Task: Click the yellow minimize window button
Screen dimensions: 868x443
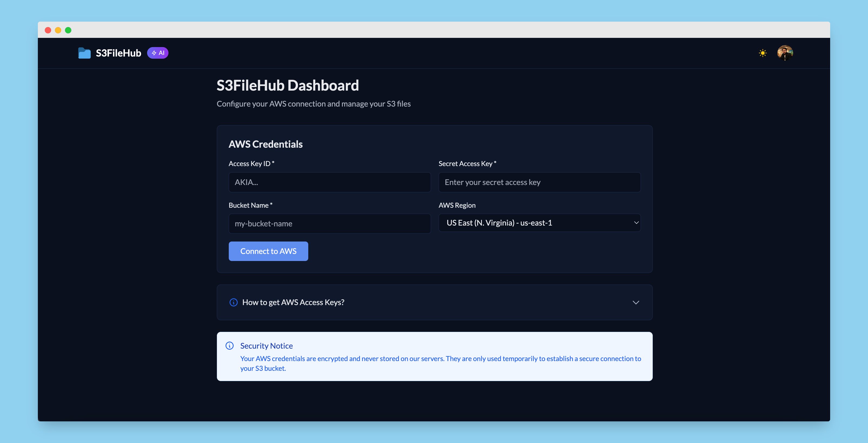Action: point(58,30)
